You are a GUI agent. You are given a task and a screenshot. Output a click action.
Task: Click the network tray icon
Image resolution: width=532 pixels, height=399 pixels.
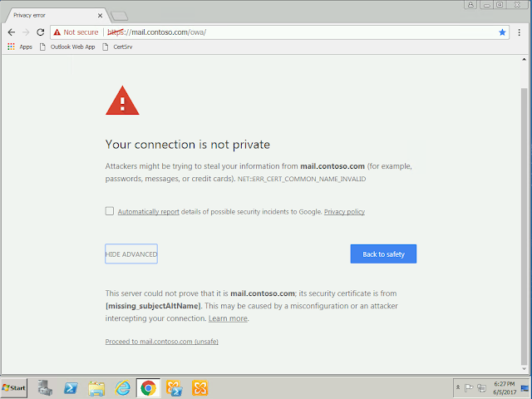[481, 387]
